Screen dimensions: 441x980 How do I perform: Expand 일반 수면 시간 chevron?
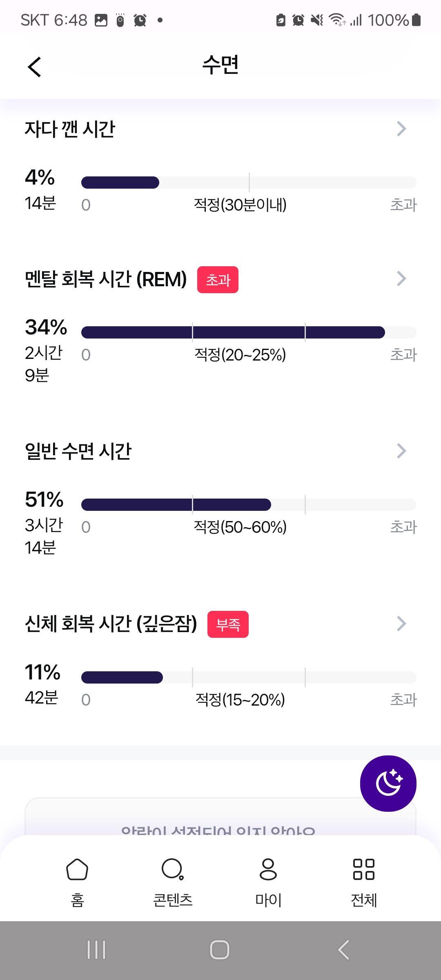pyautogui.click(x=401, y=451)
